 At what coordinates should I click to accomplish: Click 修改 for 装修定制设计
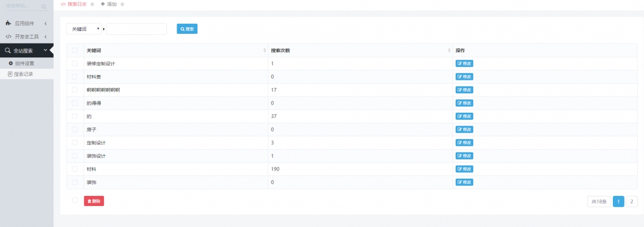pyautogui.click(x=464, y=63)
